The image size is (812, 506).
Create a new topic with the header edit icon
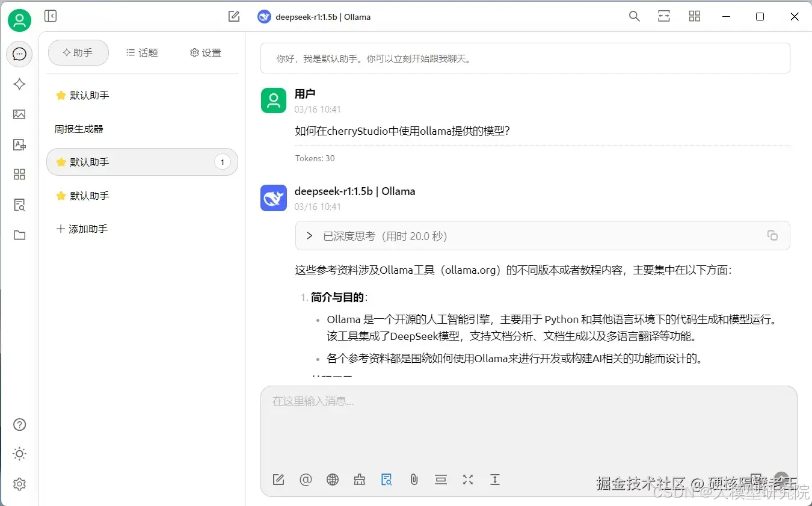234,16
